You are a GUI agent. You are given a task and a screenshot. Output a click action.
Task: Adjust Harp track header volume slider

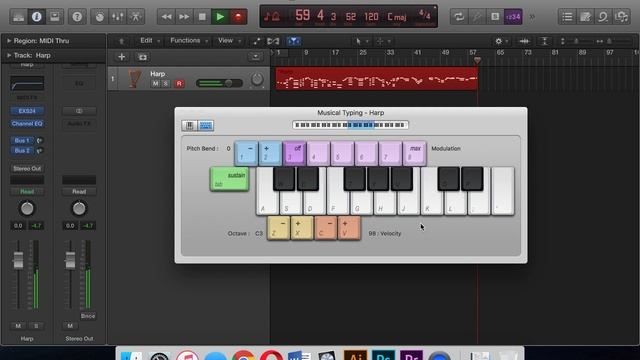219,83
